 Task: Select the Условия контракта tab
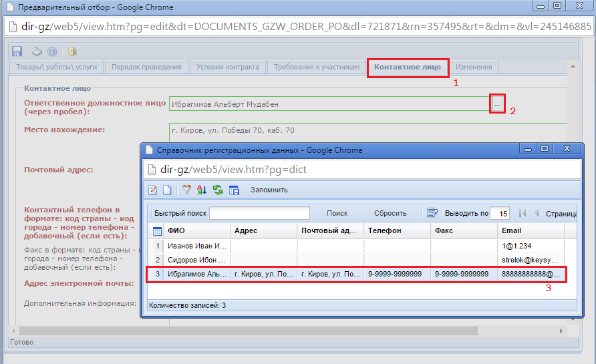click(x=228, y=67)
